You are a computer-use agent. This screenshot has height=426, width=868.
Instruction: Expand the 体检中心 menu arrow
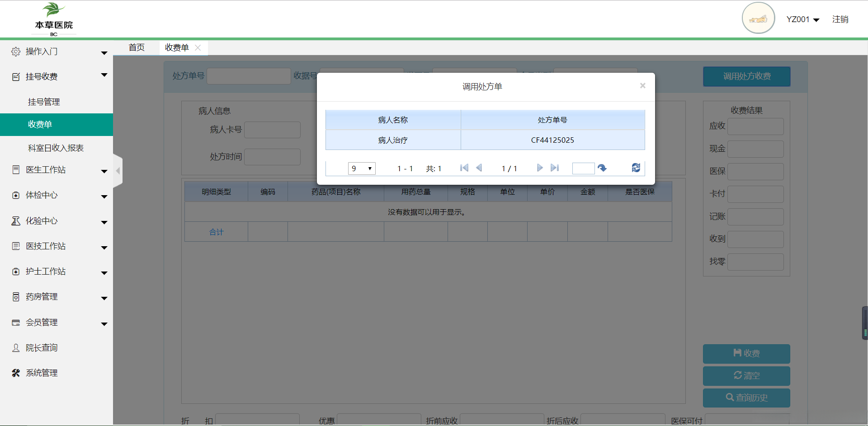click(104, 197)
